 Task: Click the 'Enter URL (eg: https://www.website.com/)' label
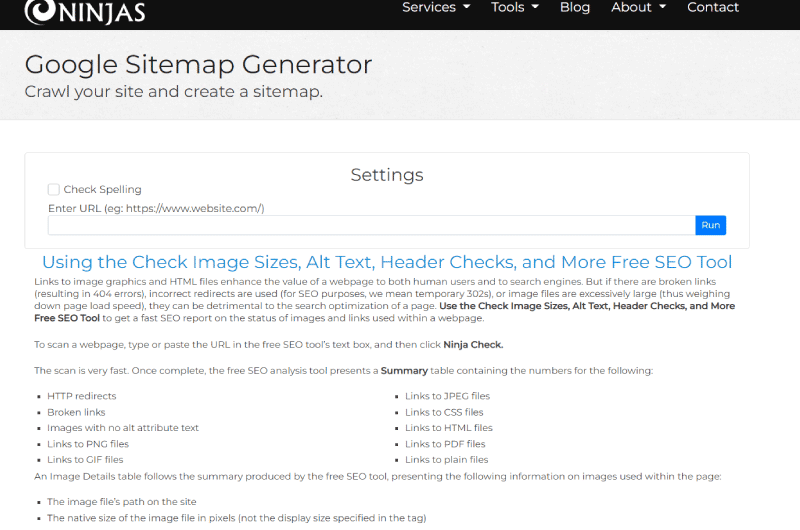point(156,208)
